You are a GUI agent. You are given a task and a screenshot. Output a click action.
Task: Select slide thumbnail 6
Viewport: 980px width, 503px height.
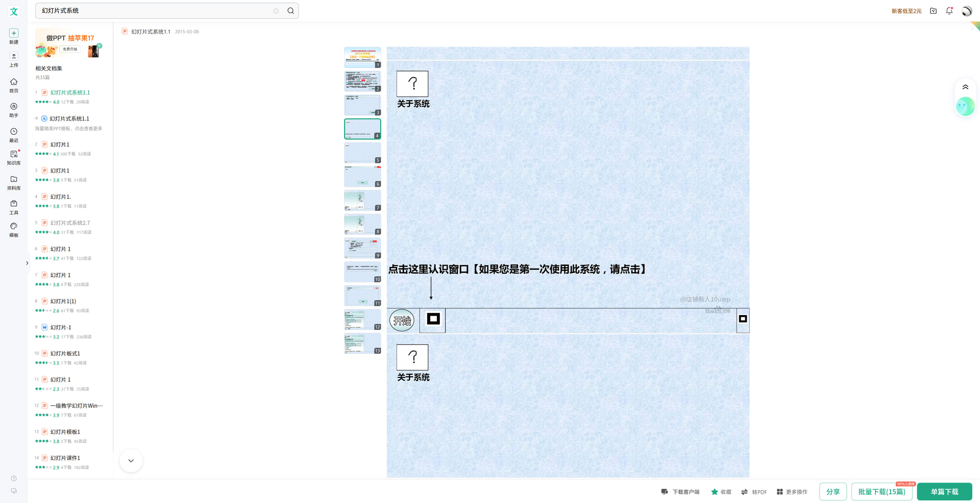(362, 177)
